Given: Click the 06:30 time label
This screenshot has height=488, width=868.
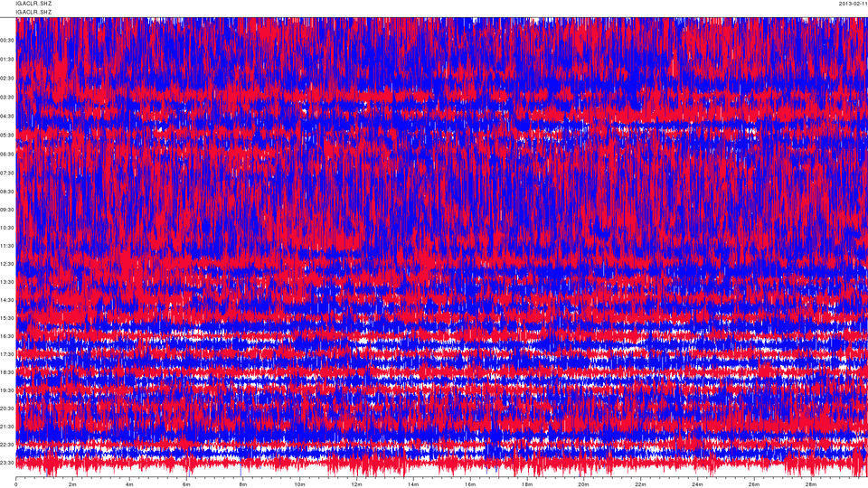Looking at the screenshot, I should 7,155.
